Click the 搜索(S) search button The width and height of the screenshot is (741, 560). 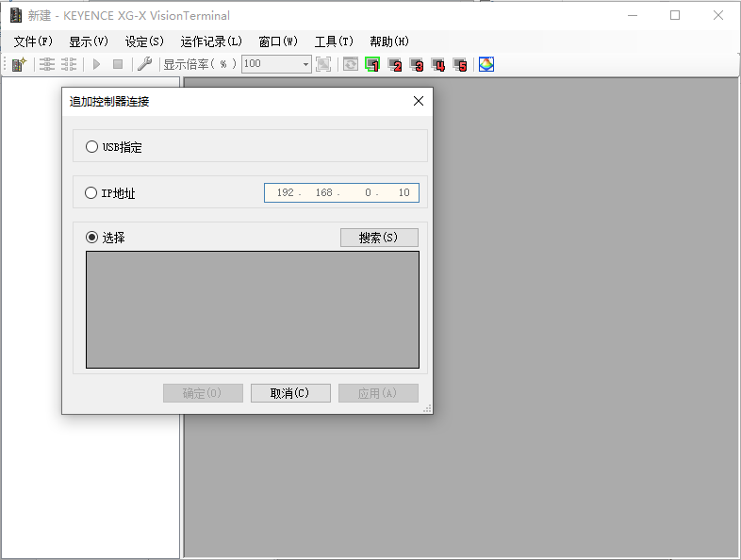379,238
